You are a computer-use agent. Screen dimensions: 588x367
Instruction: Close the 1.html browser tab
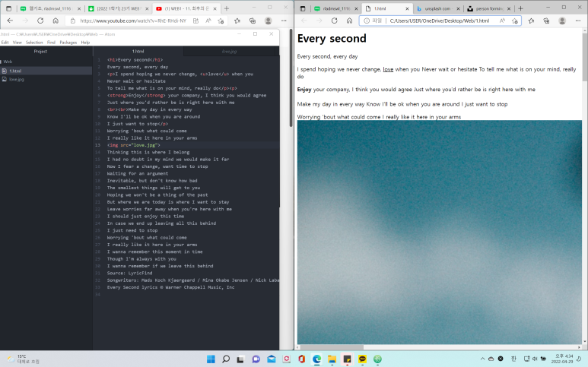point(407,8)
